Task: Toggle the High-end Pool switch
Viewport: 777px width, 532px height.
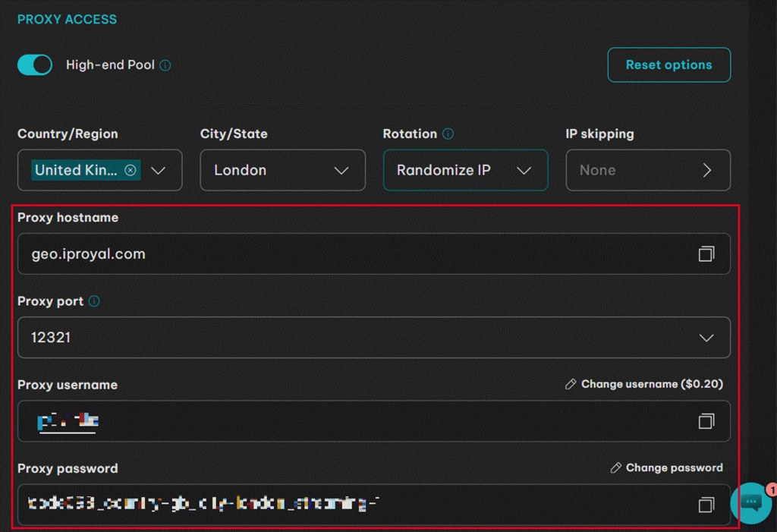Action: click(35, 65)
